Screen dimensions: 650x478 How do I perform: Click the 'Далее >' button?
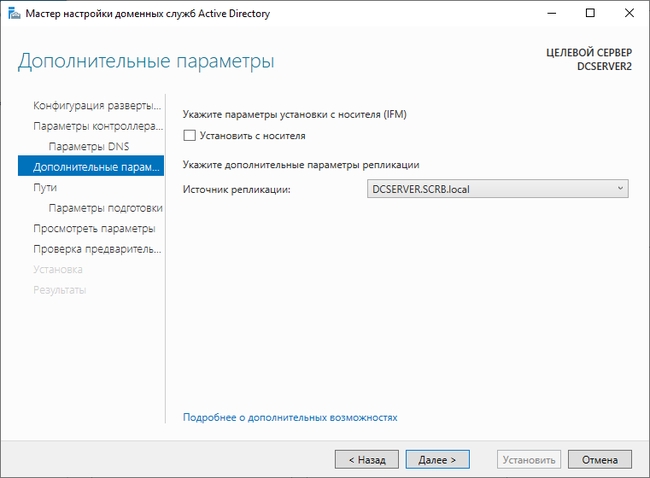pyautogui.click(x=437, y=459)
